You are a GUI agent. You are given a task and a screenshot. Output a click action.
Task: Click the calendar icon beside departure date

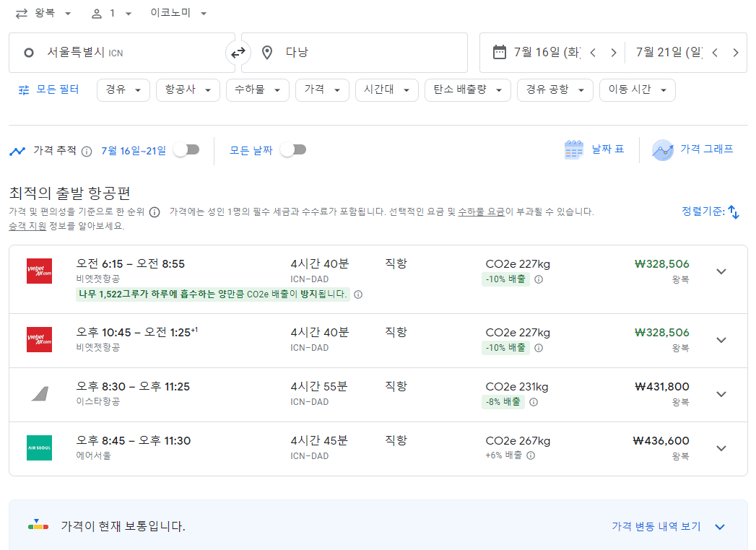499,52
